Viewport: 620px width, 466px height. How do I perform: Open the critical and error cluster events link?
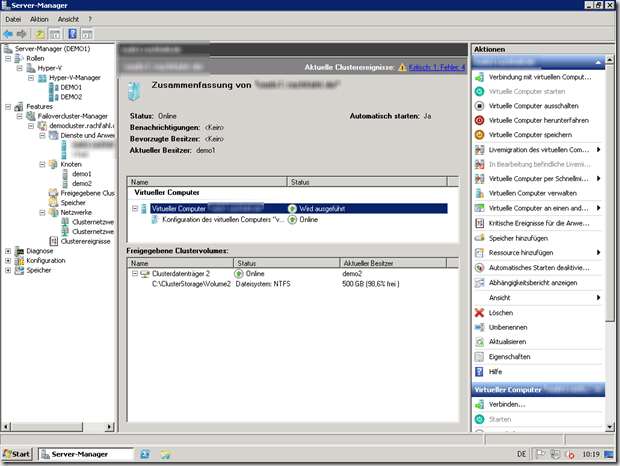point(437,67)
